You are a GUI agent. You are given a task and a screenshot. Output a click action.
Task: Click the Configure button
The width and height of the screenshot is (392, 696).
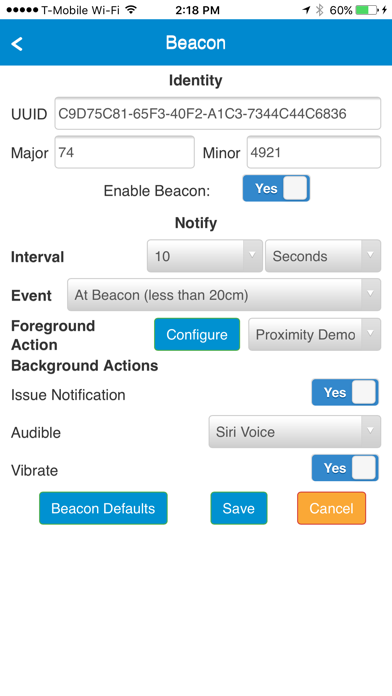pyautogui.click(x=197, y=334)
